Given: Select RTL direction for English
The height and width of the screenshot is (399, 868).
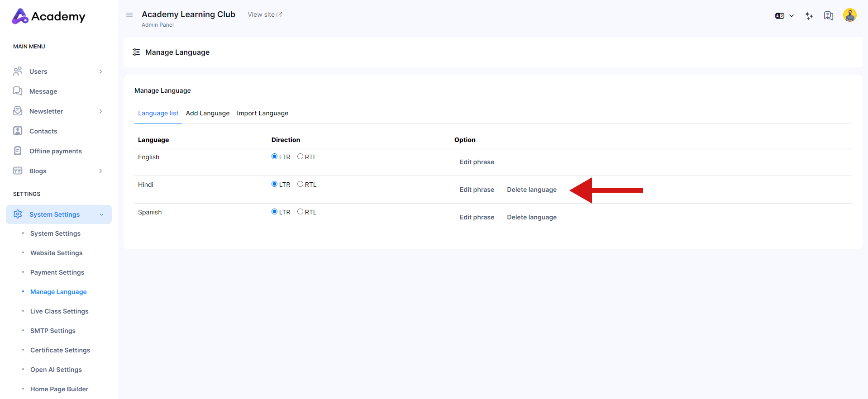Looking at the screenshot, I should click(300, 157).
